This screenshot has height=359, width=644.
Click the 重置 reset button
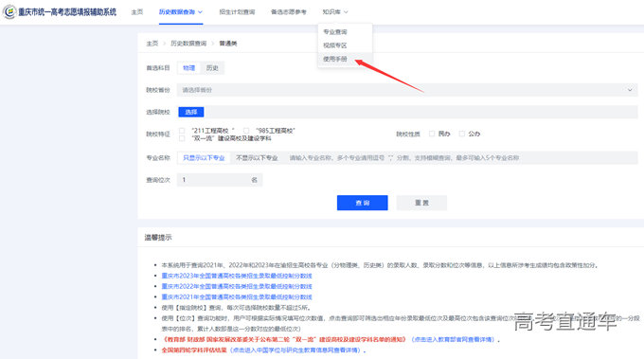421,203
